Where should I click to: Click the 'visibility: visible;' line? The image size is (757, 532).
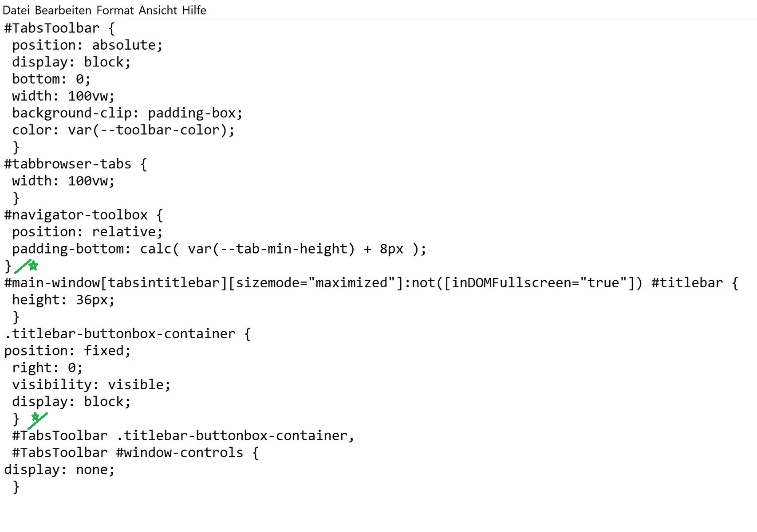91,384
